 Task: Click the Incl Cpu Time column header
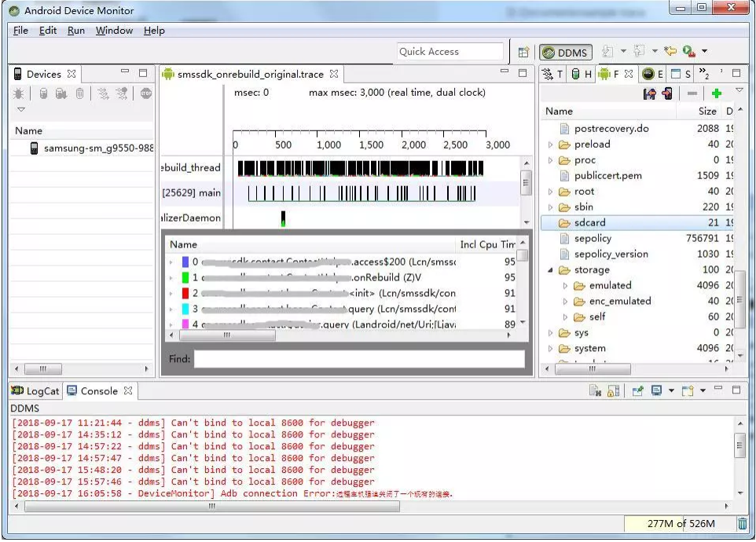coord(487,245)
